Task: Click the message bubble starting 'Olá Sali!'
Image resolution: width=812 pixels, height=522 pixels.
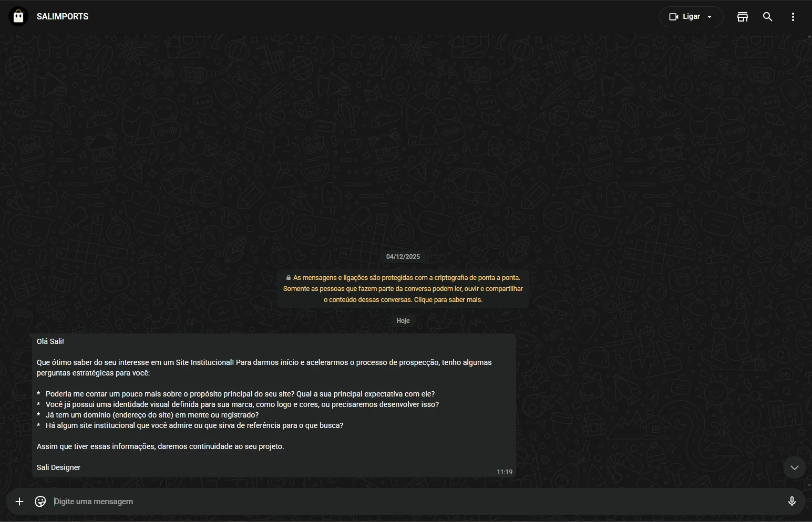Action: coord(273,405)
